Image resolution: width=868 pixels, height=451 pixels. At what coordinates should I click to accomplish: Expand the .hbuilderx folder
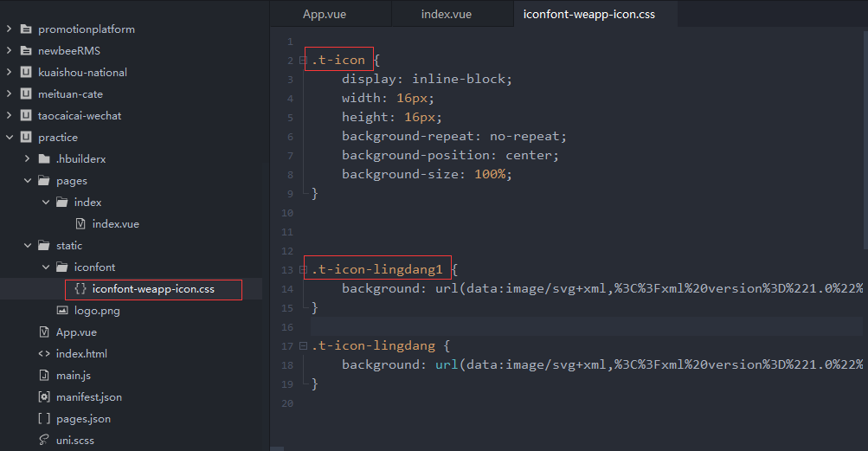coord(27,158)
